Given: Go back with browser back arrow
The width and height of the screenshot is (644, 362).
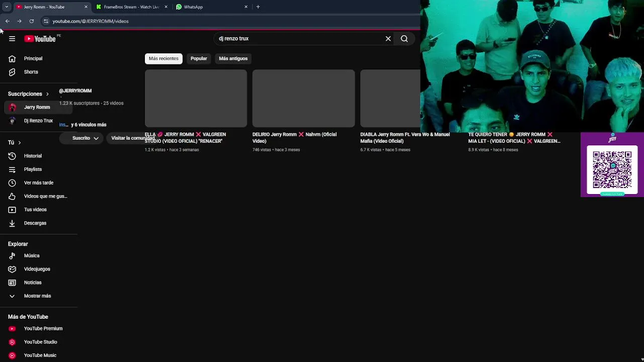Looking at the screenshot, I should pyautogui.click(x=7, y=21).
